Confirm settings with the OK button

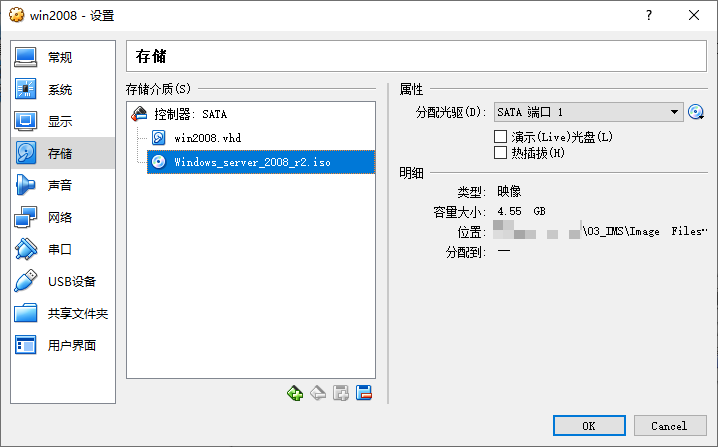(x=589, y=426)
